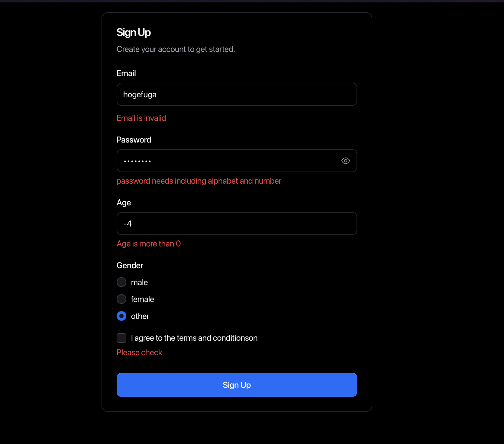Image resolution: width=504 pixels, height=444 pixels.
Task: Click the Password field label
Action: pyautogui.click(x=134, y=140)
